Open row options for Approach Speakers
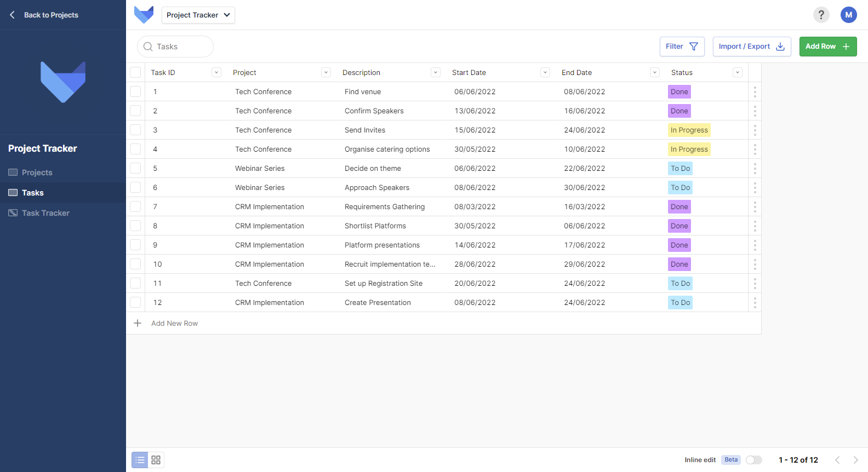 click(755, 187)
